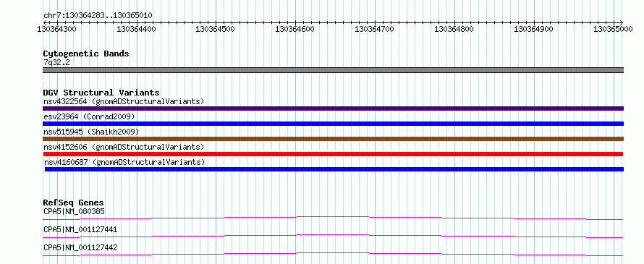Click ruler position 130364600
644x264 pixels.
(296, 29)
